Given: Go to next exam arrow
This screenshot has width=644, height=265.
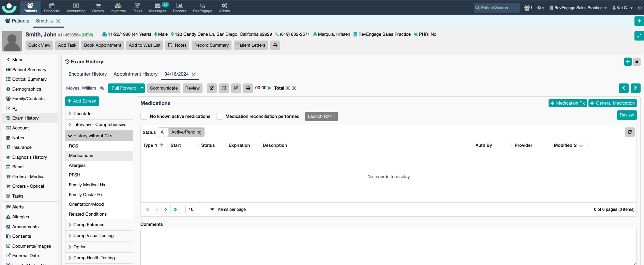Looking at the screenshot, I should tap(635, 88).
